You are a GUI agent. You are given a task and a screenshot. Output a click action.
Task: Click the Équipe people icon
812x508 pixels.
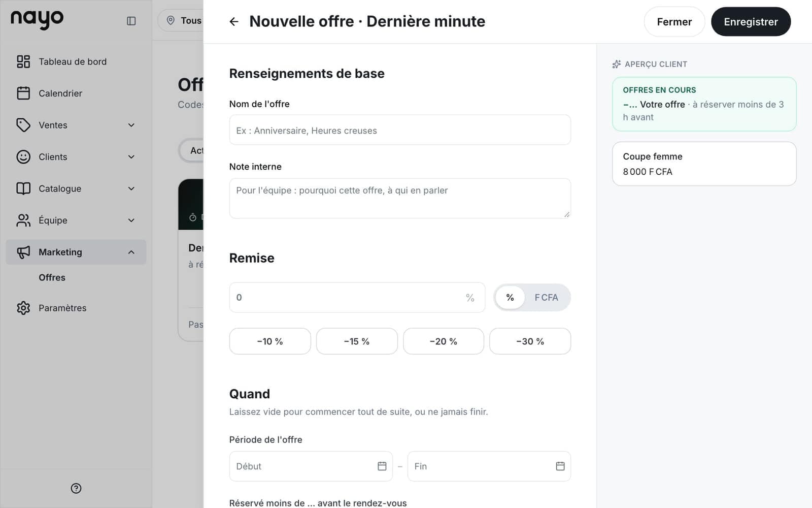pyautogui.click(x=23, y=220)
